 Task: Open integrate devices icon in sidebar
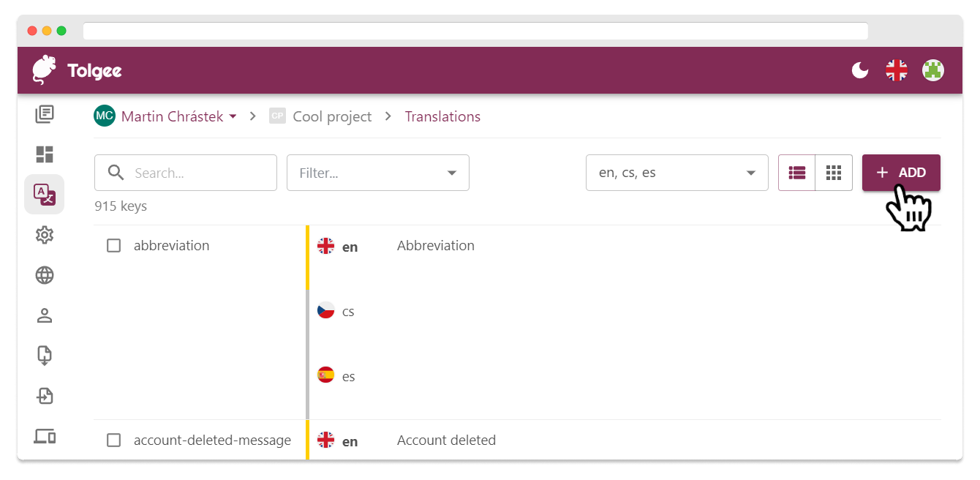pyautogui.click(x=45, y=436)
